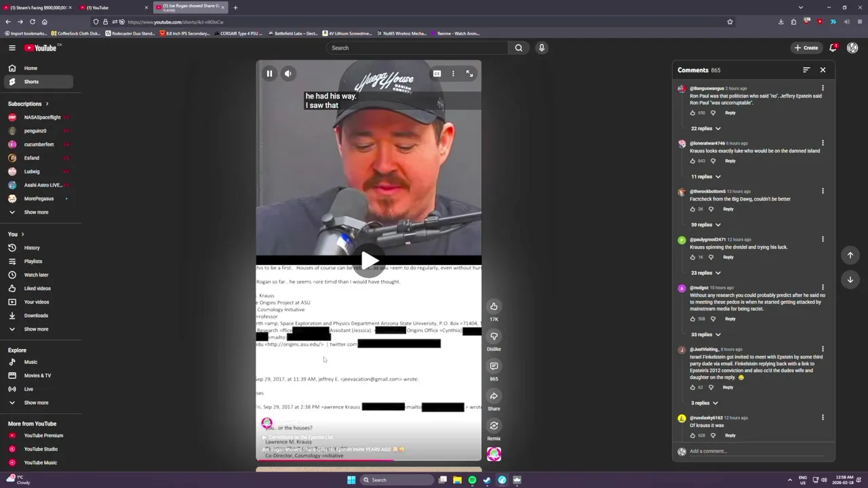Dislike the loneratwar4746 comment
The width and height of the screenshot is (868, 488).
pos(713,161)
